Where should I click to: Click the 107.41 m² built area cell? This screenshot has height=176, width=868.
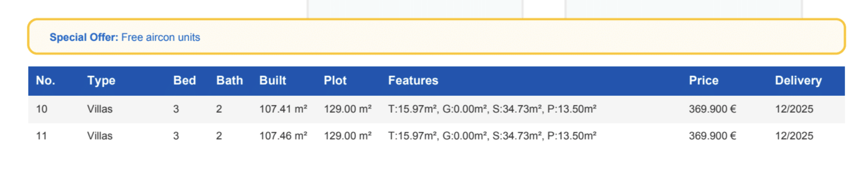pyautogui.click(x=283, y=109)
